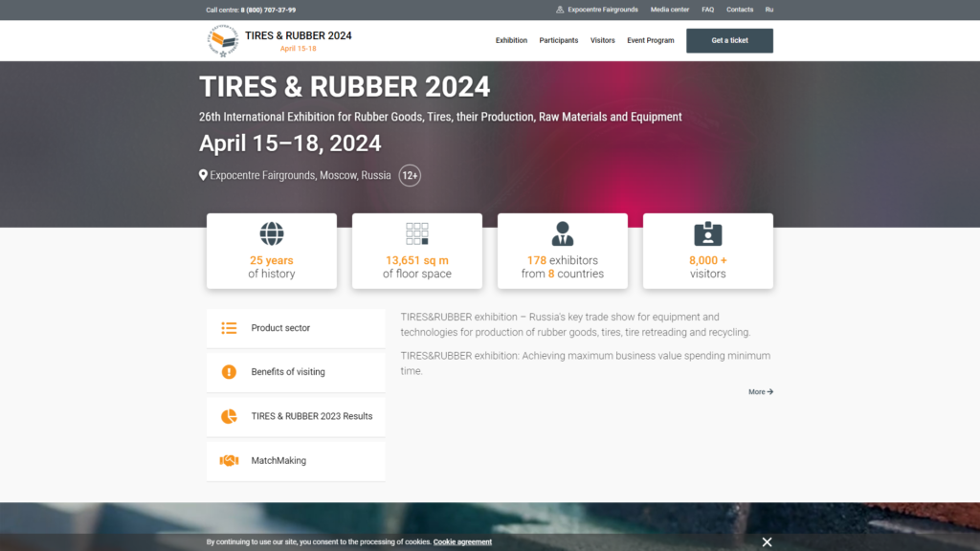Open the Cookie agreement link
Screen dimensions: 980x551
pyautogui.click(x=462, y=541)
